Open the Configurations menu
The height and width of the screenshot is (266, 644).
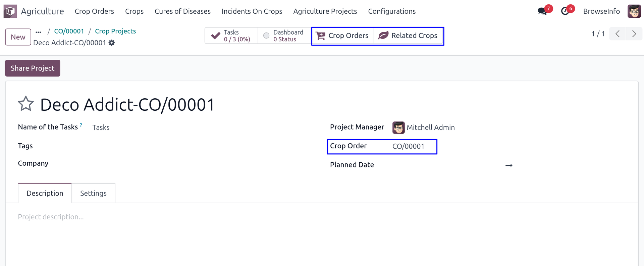392,11
